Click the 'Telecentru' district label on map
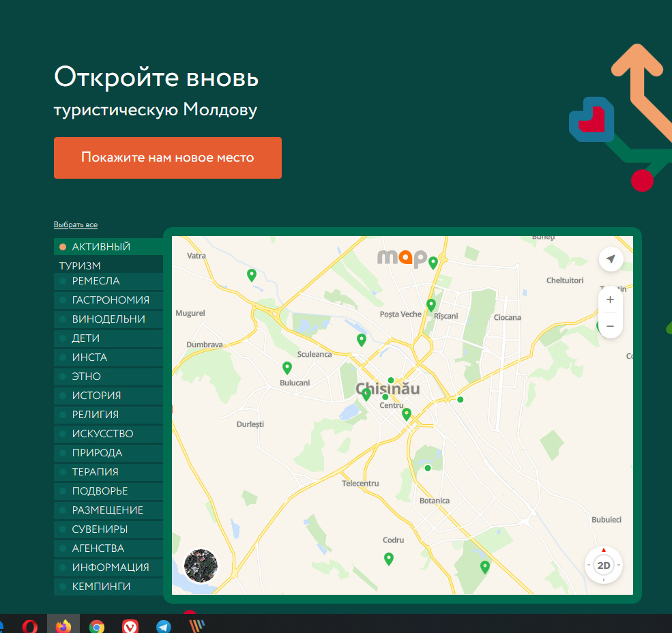This screenshot has width=672, height=633. [x=360, y=484]
